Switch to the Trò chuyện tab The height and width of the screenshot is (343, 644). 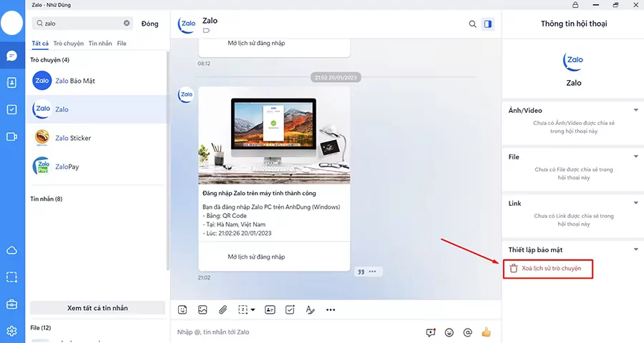pos(69,43)
